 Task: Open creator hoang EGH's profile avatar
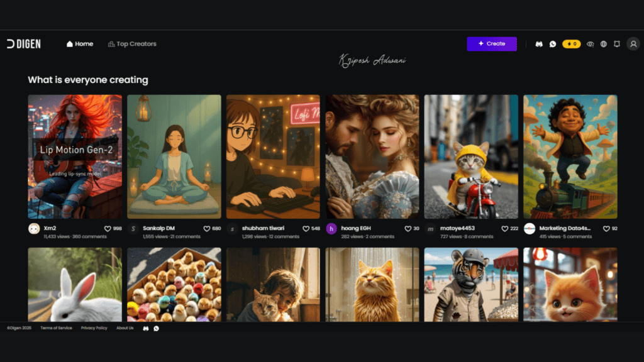point(331,228)
